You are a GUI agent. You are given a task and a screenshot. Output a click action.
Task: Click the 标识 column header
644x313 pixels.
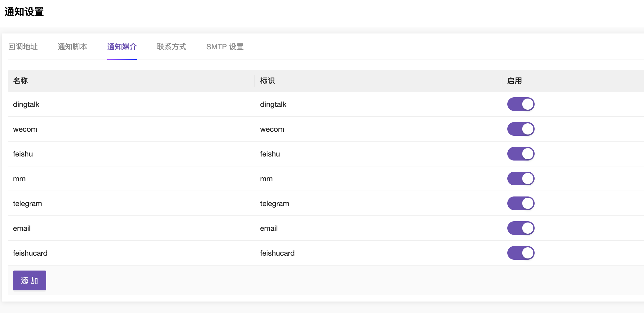coord(267,81)
